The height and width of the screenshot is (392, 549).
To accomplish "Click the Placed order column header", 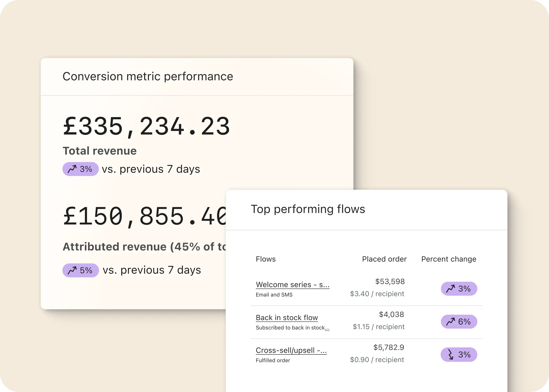I will (384, 259).
